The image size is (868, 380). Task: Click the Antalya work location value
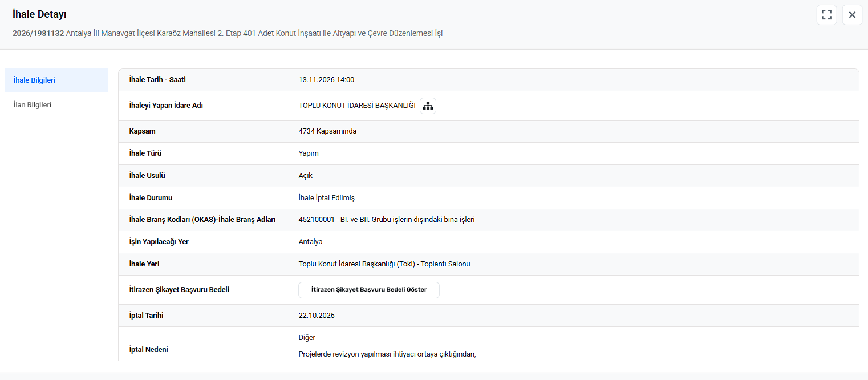[x=310, y=242]
